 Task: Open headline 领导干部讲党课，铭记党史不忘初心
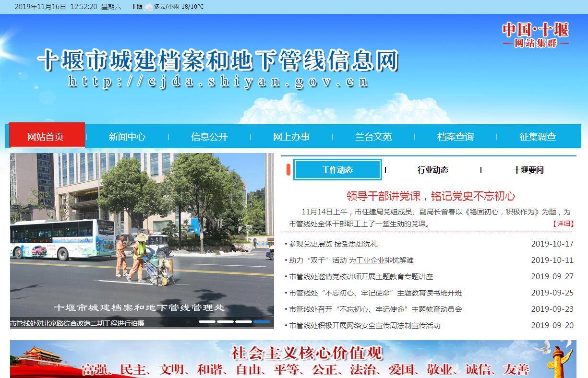coord(431,196)
